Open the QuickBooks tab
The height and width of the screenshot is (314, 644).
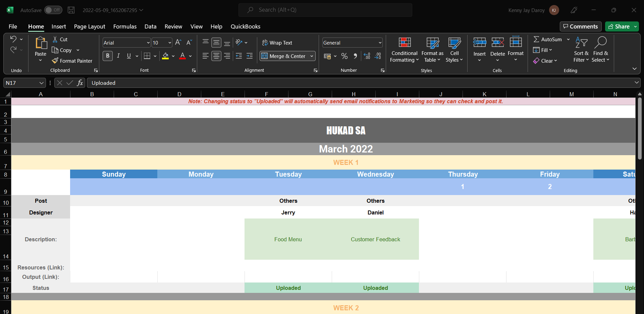coord(246,26)
